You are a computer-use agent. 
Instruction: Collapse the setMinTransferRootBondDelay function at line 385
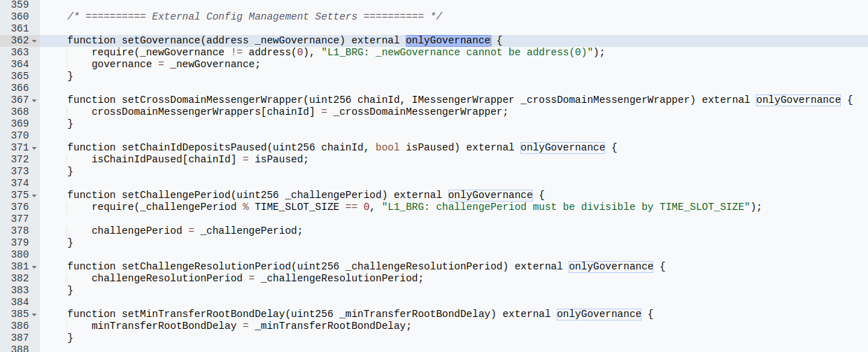pyautogui.click(x=34, y=315)
